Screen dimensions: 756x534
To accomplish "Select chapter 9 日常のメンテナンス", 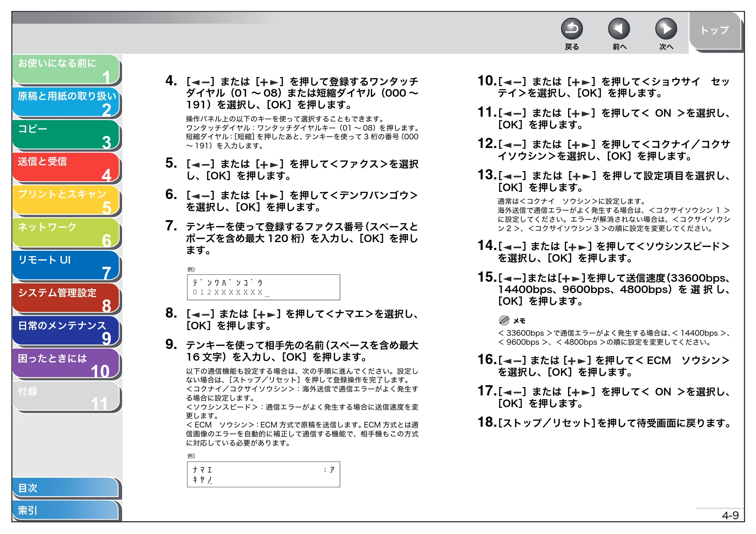I will [x=66, y=331].
